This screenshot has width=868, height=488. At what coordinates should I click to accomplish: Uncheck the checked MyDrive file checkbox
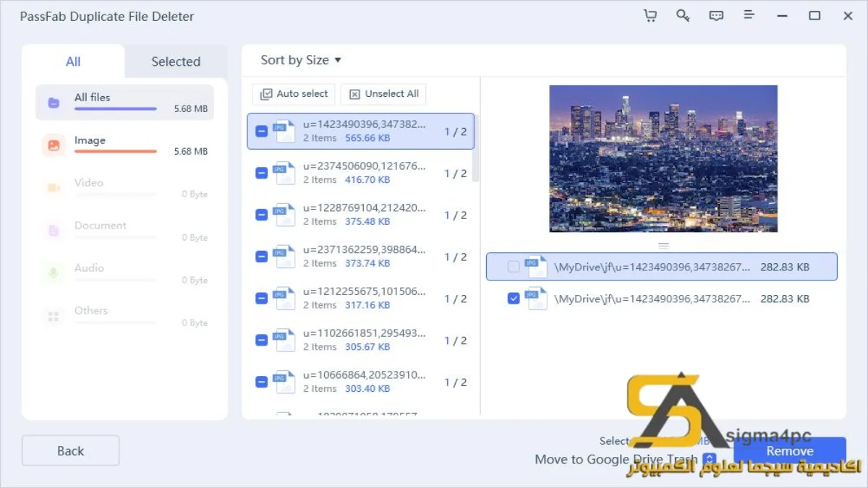pos(514,298)
